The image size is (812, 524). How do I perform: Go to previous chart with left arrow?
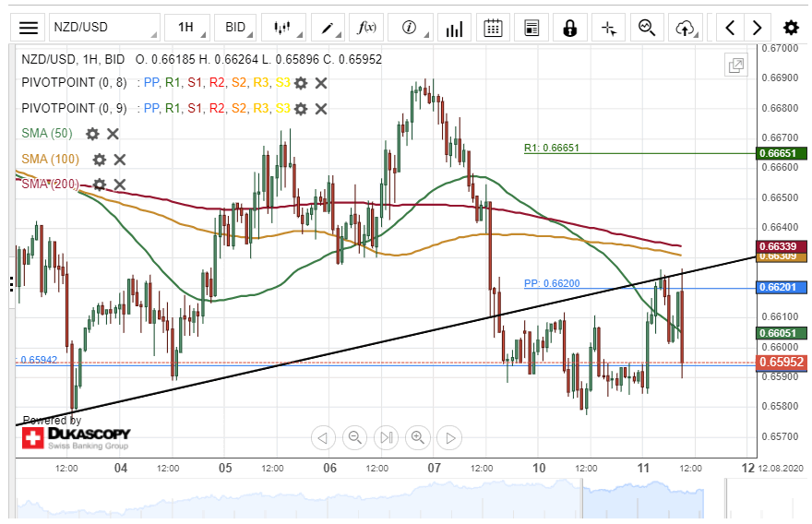[730, 28]
